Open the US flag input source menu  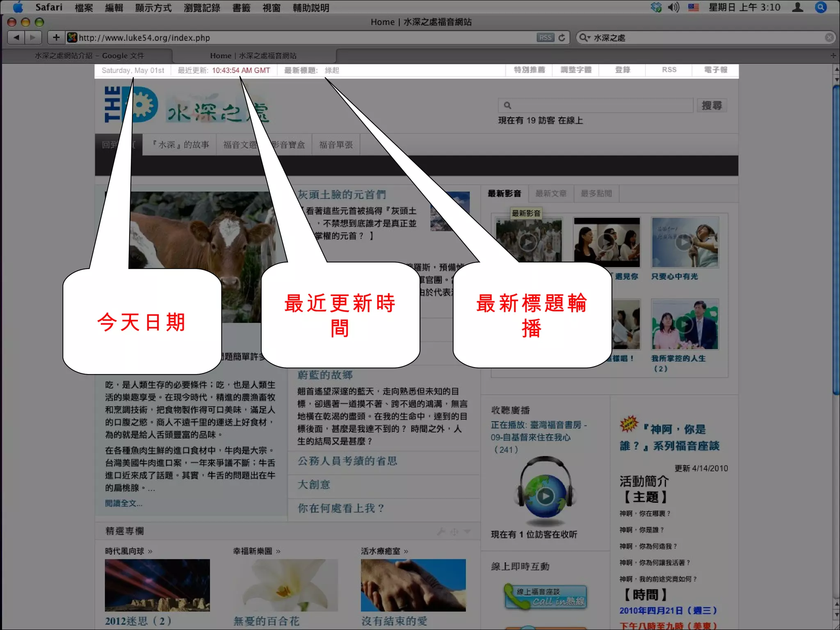693,7
